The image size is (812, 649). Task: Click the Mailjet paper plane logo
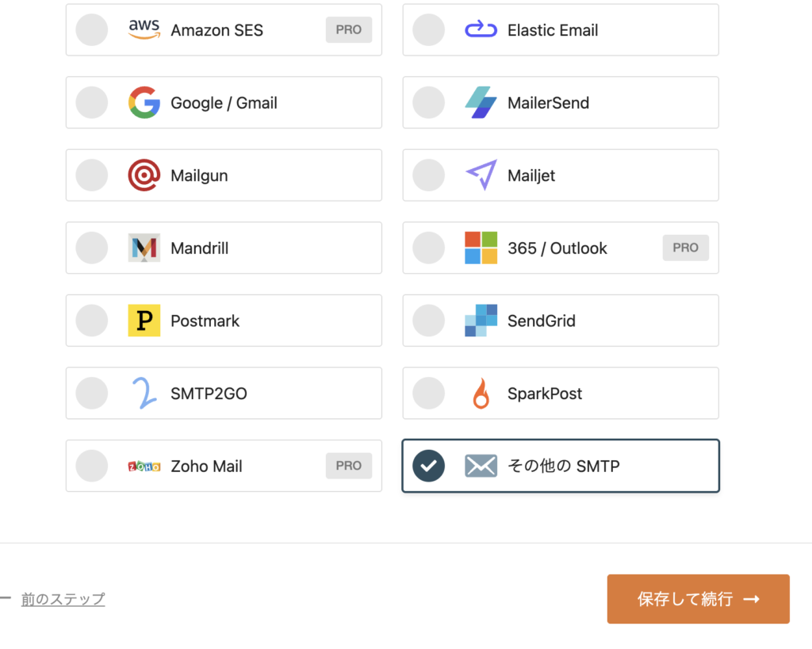coord(481,175)
